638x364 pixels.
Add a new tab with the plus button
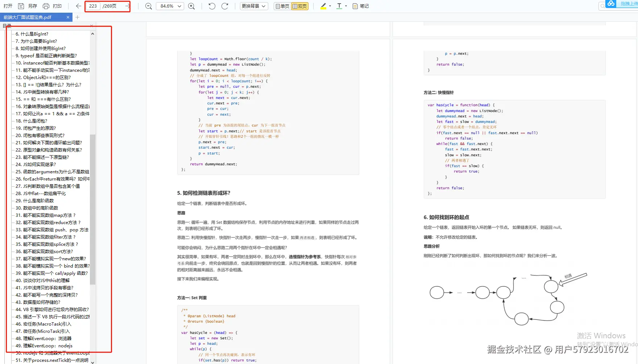point(77,17)
